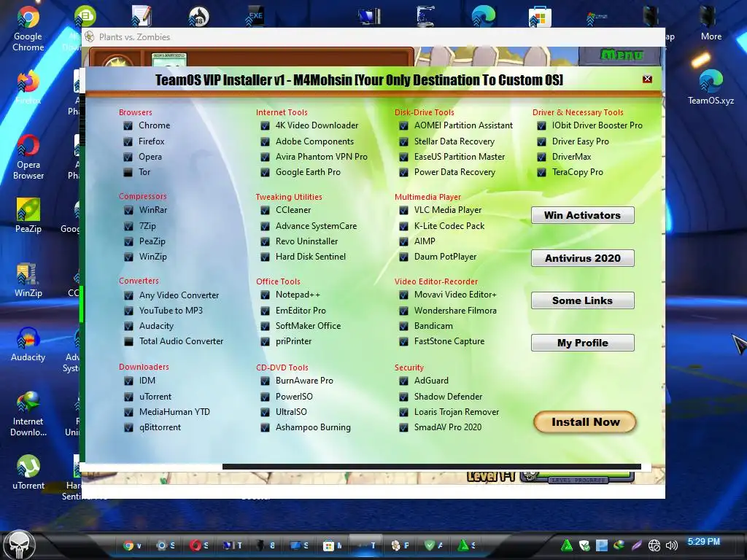Uncheck the BurnAware Pro checkbox

[265, 381]
